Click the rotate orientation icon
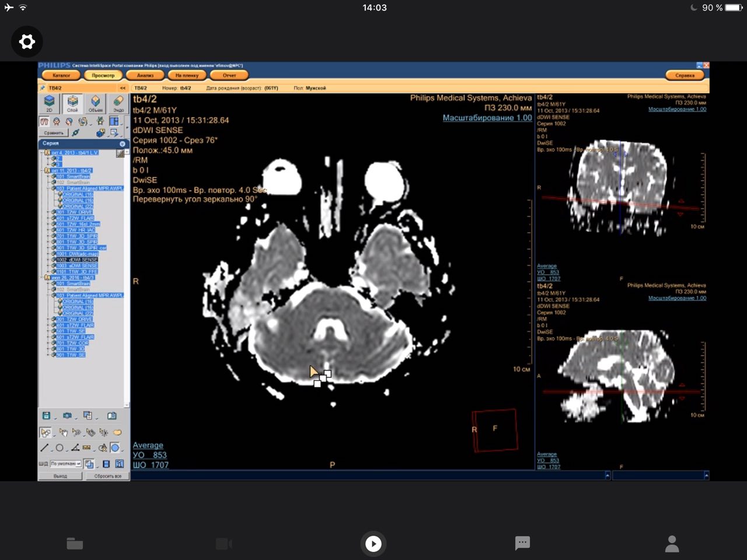Screen dimensions: 747x560 [x=83, y=121]
